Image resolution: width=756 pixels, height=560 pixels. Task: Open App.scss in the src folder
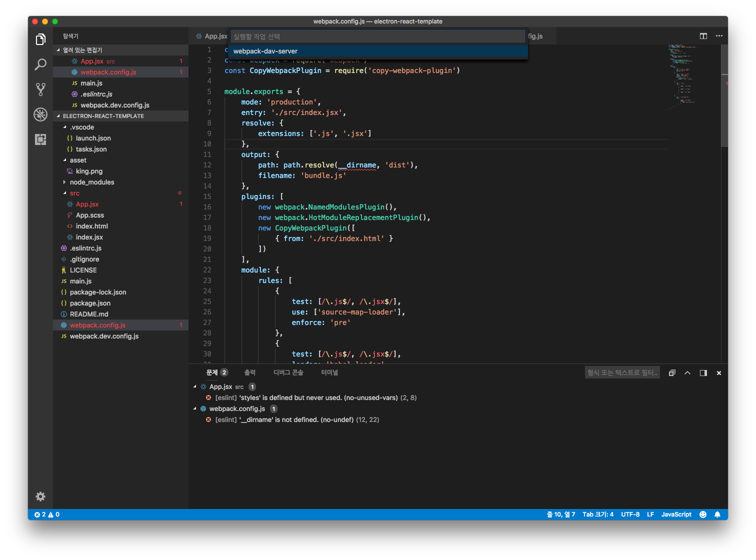pyautogui.click(x=120, y=215)
